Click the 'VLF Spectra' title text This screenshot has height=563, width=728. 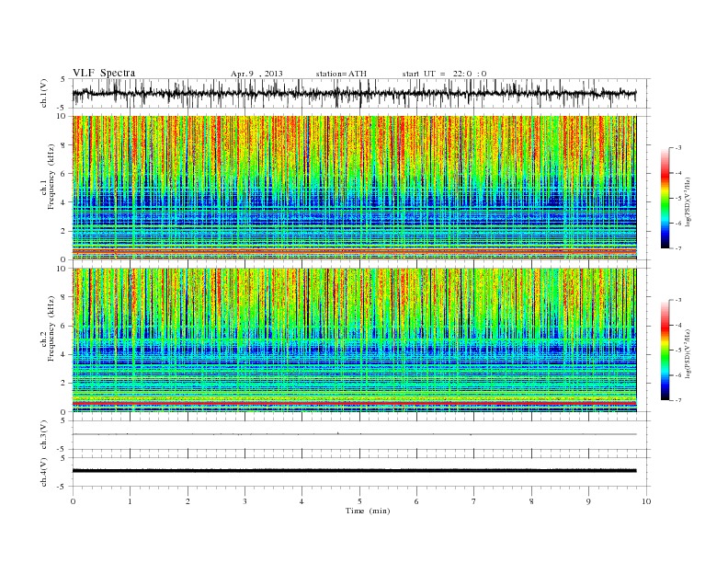[104, 73]
